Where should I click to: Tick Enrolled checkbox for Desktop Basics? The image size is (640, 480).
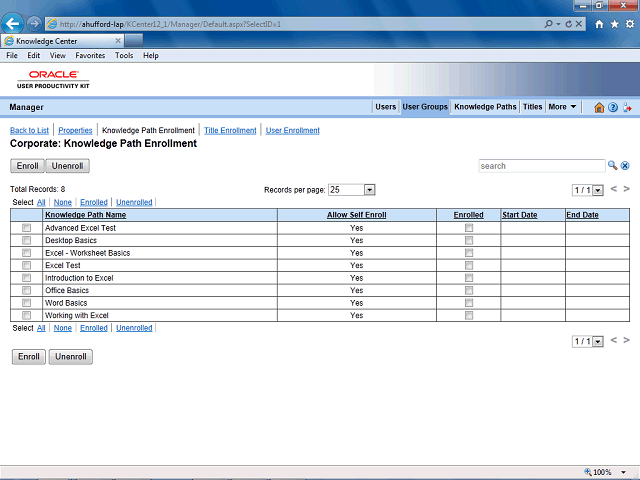point(469,240)
